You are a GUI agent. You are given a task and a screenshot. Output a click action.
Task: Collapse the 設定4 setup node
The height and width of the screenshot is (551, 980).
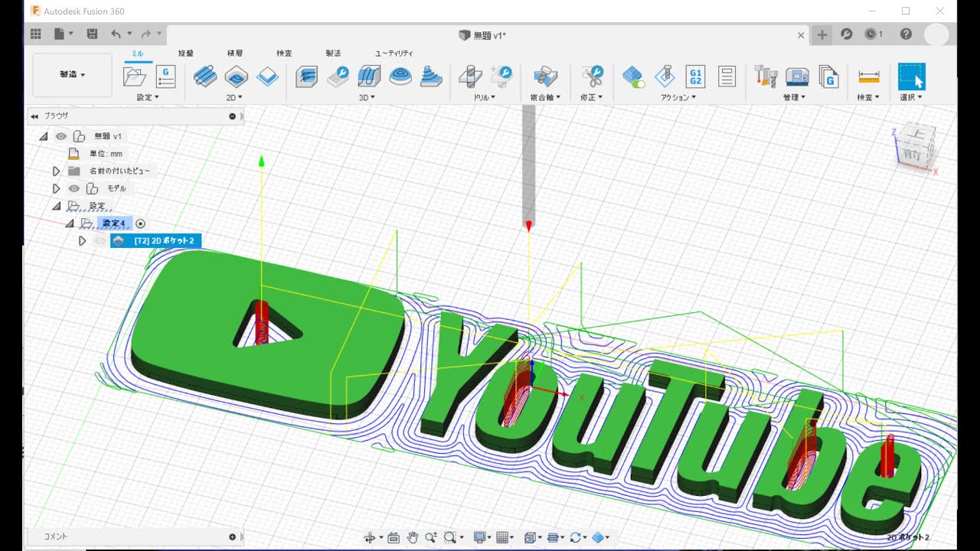pos(69,223)
